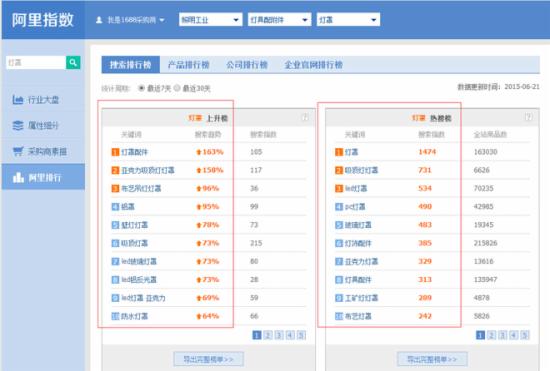Click export full list button under 上升榜
This screenshot has height=371, width=550.
click(x=209, y=359)
